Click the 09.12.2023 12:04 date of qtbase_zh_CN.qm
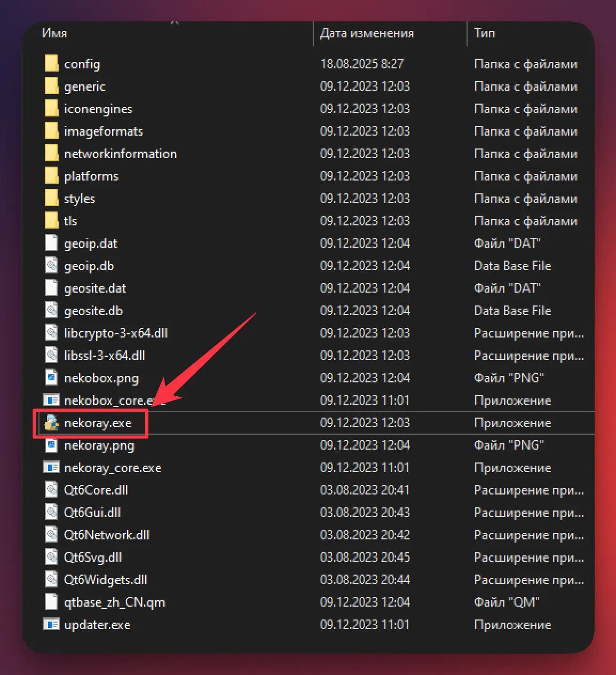Image resolution: width=616 pixels, height=675 pixels. point(365,602)
